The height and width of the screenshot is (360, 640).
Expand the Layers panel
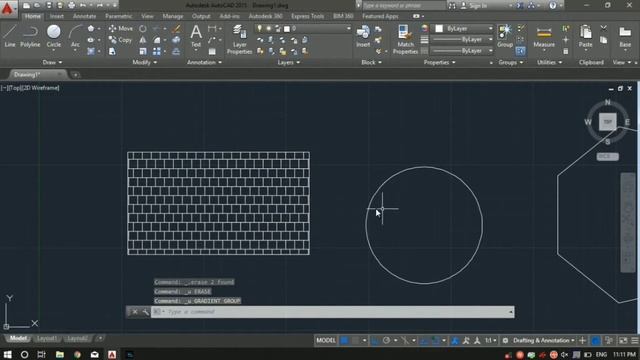pyautogui.click(x=288, y=62)
